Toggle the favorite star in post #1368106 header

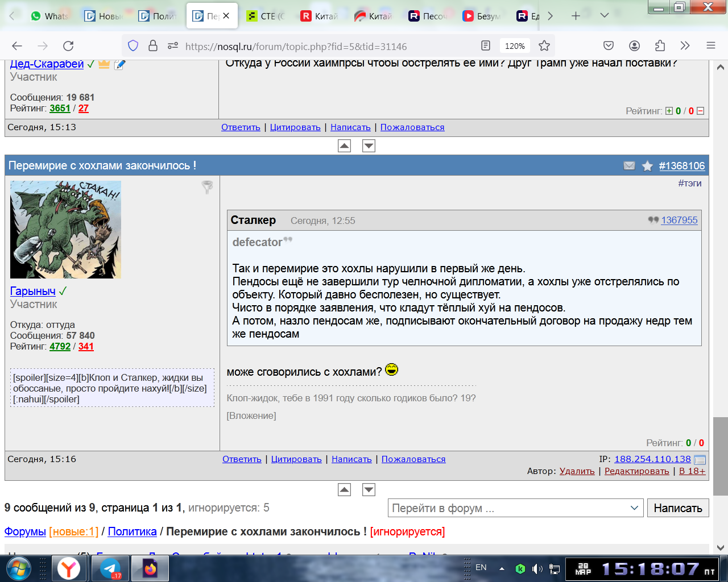(x=647, y=166)
